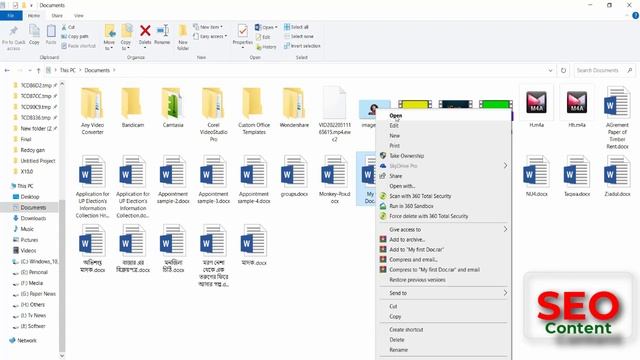Click Invert selection in the ribbon
Screen dimensions: 640x360
click(302, 46)
